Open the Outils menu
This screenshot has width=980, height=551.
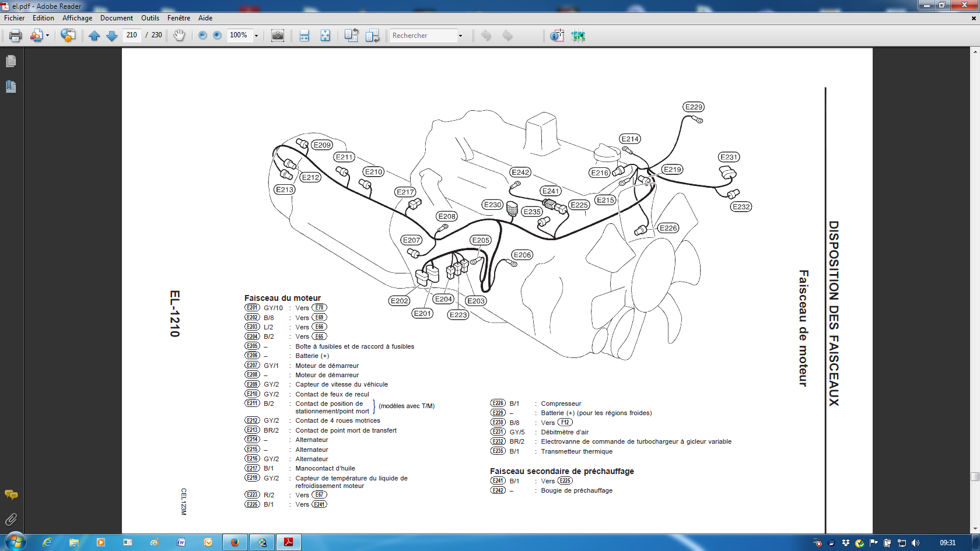pos(150,18)
